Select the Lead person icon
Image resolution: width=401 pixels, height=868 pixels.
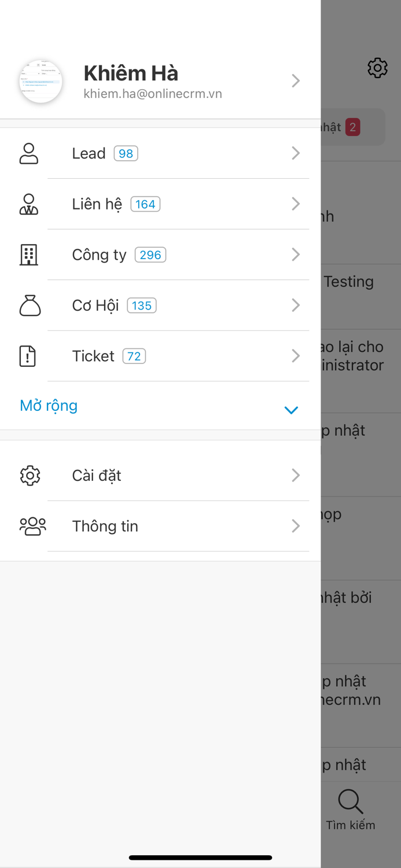(x=30, y=153)
